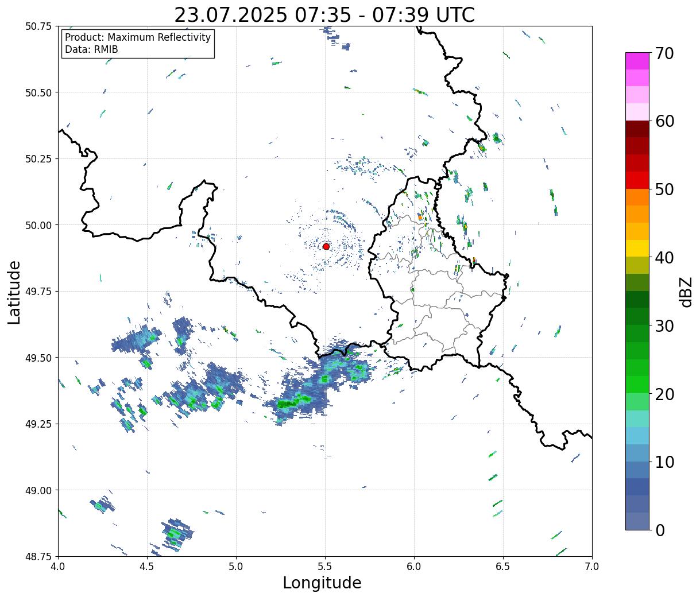Click the latitude tick label 48.75

[x=38, y=556]
